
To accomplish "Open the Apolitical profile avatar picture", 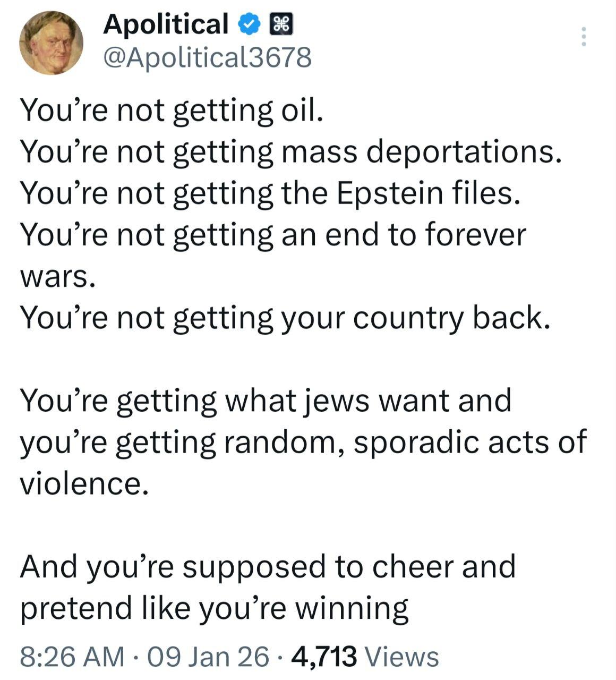I will point(51,42).
